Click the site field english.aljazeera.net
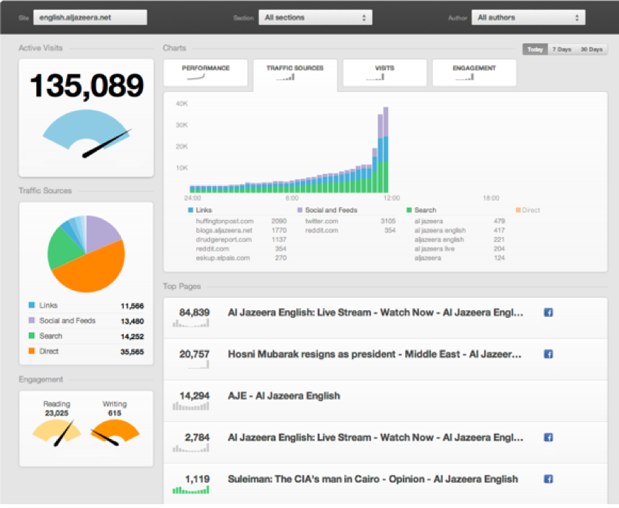This screenshot has width=619, height=508. pos(90,17)
